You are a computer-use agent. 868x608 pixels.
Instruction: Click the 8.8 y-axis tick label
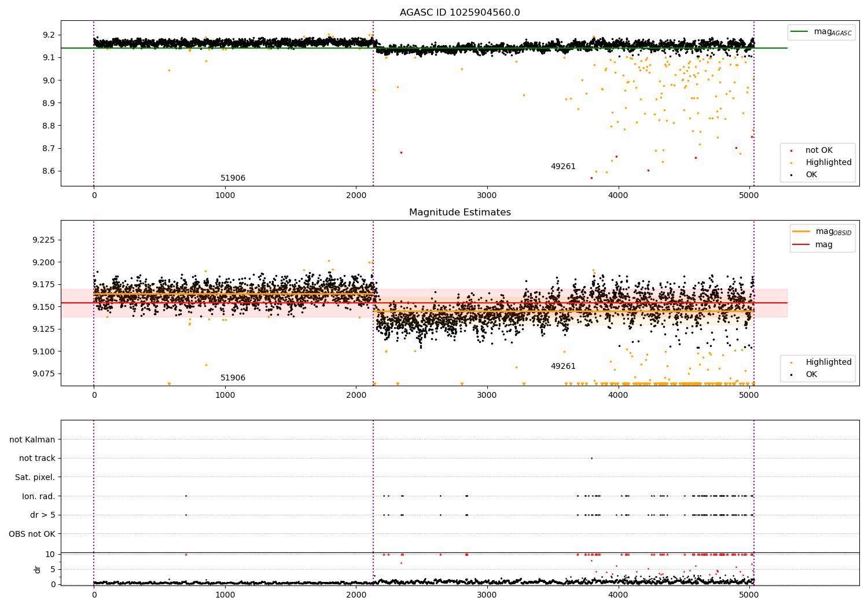click(49, 126)
